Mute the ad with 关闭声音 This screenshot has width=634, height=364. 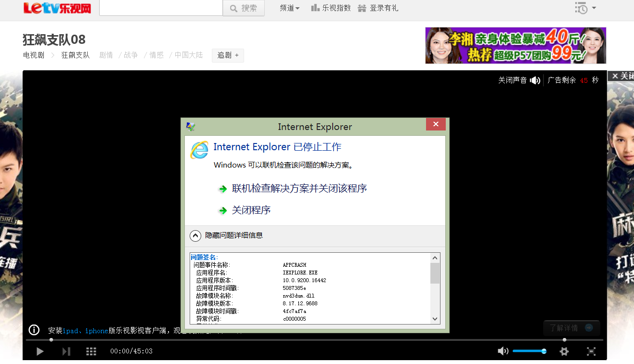point(519,80)
